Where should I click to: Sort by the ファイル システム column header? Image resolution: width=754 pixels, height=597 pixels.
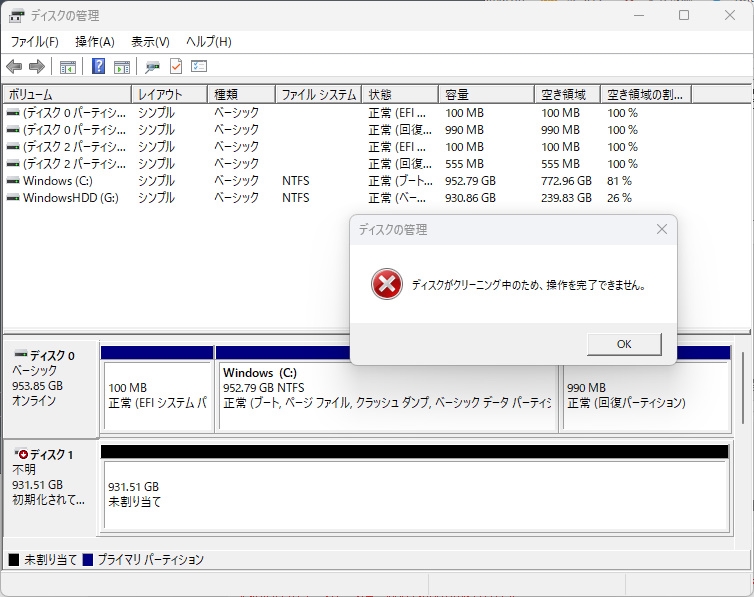pyautogui.click(x=319, y=94)
